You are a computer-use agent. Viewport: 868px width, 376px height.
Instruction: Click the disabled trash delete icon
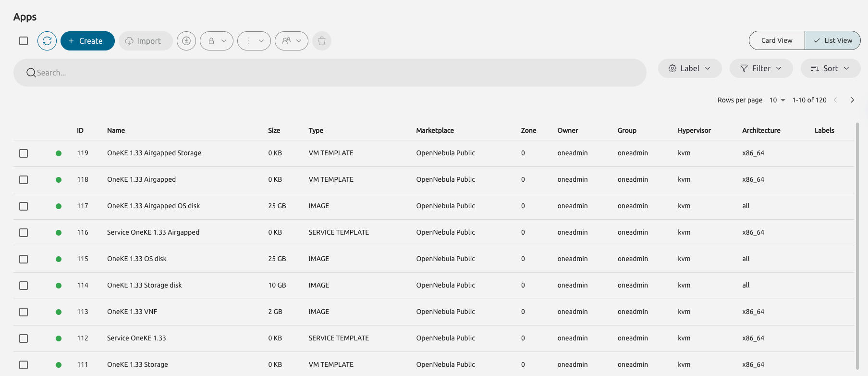click(x=322, y=41)
